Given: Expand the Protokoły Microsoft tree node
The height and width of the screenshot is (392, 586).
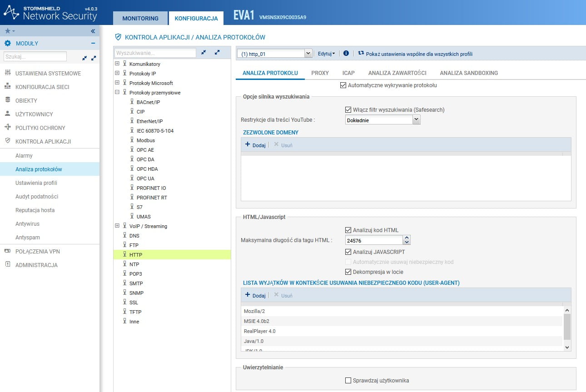Looking at the screenshot, I should (x=117, y=83).
